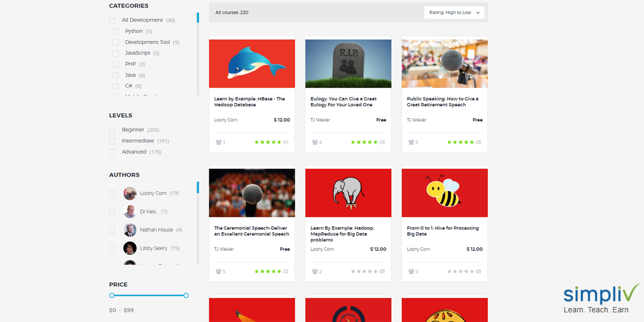
Task: Click the R.I.P. tombstone course thumbnail
Action: tap(348, 63)
